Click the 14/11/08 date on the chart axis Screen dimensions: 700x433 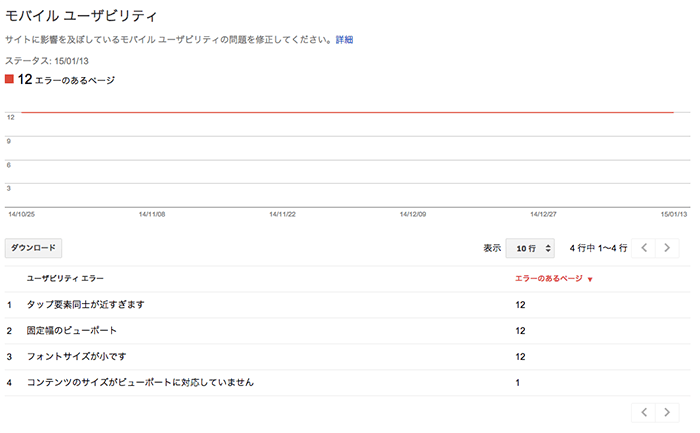click(152, 214)
